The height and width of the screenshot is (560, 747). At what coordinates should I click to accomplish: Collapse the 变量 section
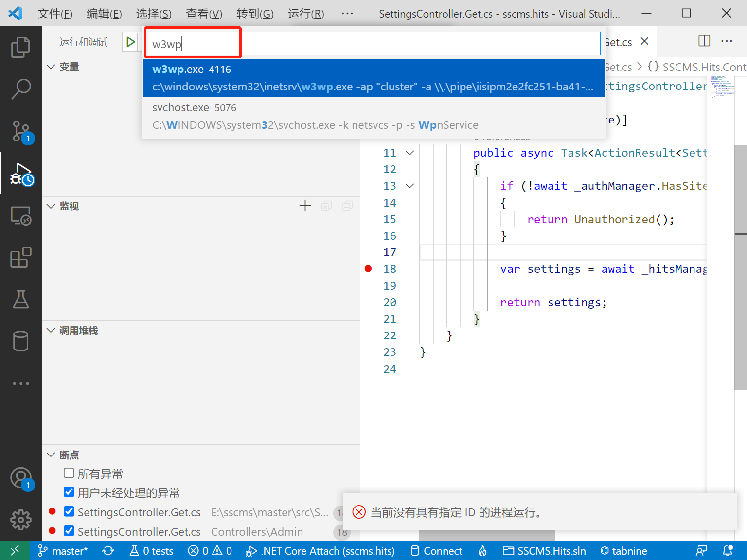tap(51, 67)
